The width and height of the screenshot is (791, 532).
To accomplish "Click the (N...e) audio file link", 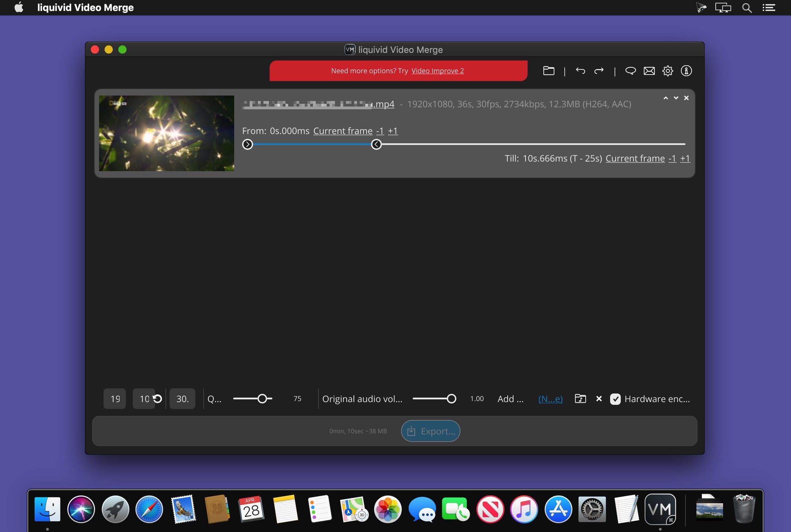I will 551,399.
